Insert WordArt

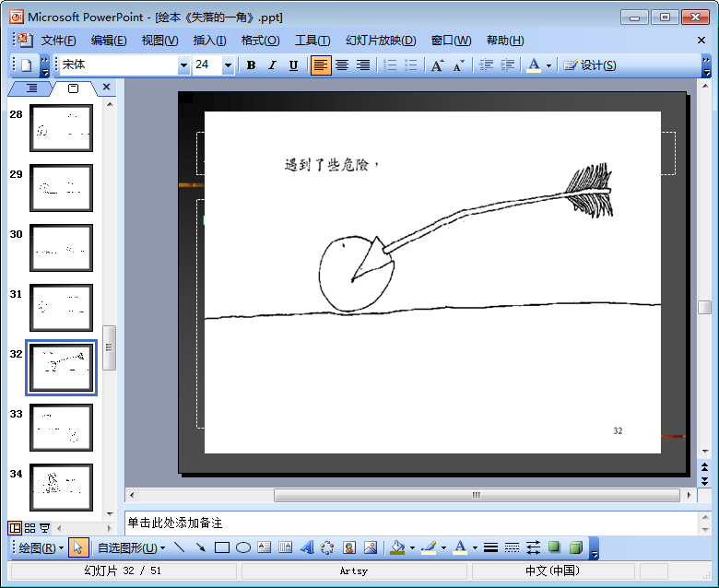[x=306, y=547]
